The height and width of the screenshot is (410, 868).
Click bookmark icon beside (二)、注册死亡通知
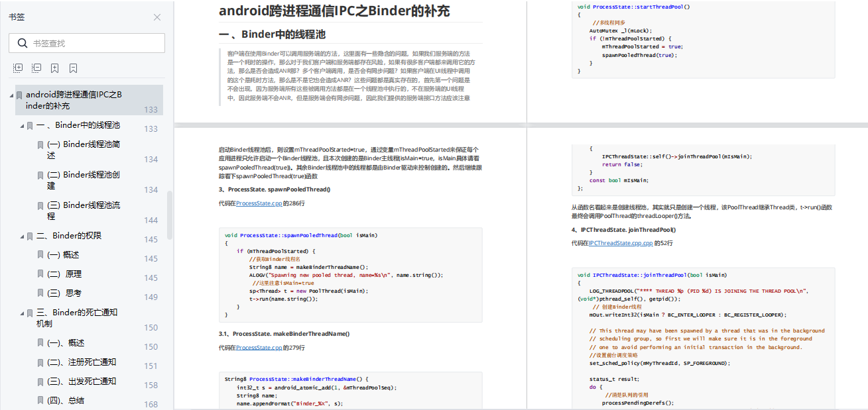click(40, 362)
